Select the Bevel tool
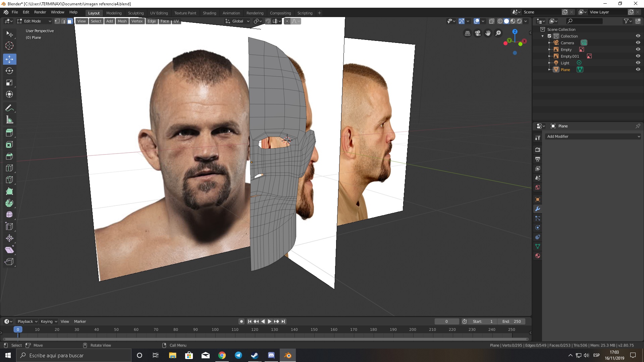This screenshot has width=644, height=362. (x=9, y=156)
